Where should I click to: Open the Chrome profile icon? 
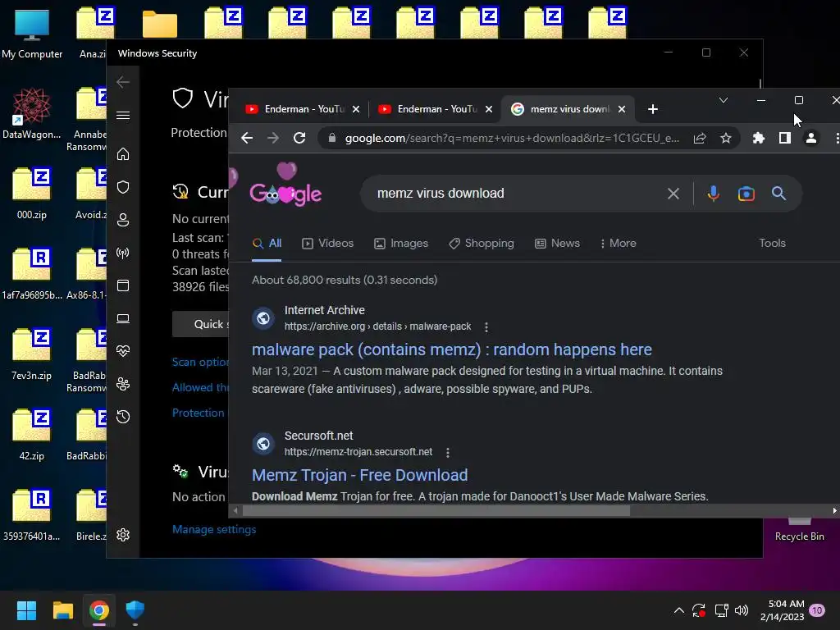[x=811, y=138]
